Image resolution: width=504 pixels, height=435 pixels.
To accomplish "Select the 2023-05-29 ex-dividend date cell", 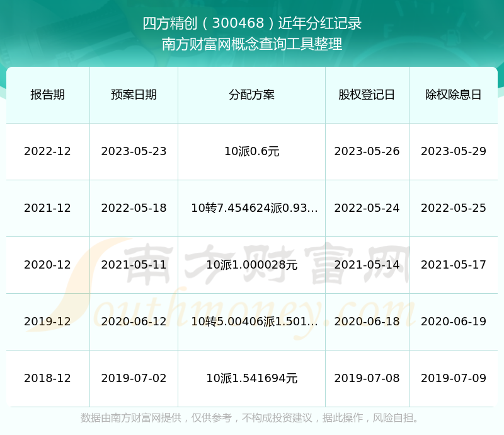I will click(453, 151).
